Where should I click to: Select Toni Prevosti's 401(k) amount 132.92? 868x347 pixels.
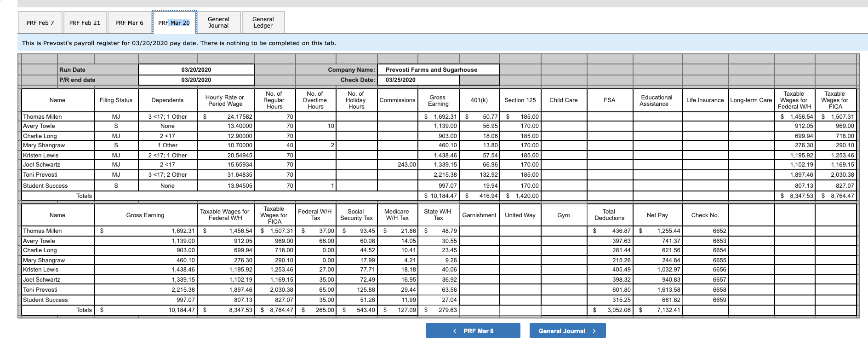[x=479, y=174]
